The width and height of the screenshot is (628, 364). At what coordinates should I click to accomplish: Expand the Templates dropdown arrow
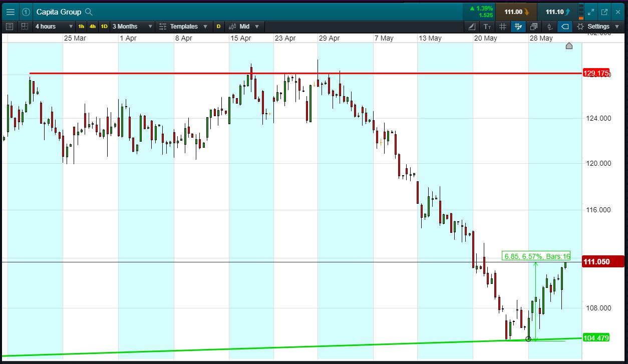pyautogui.click(x=205, y=26)
